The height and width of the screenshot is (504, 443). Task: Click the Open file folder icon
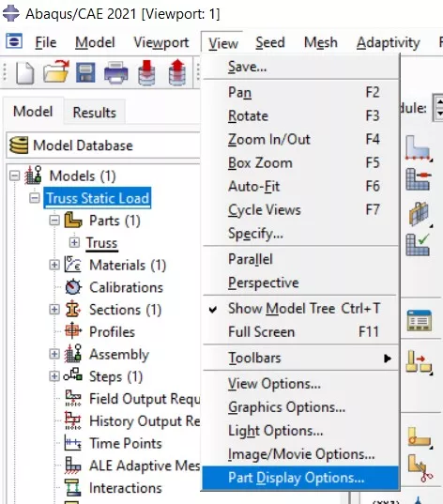56,72
